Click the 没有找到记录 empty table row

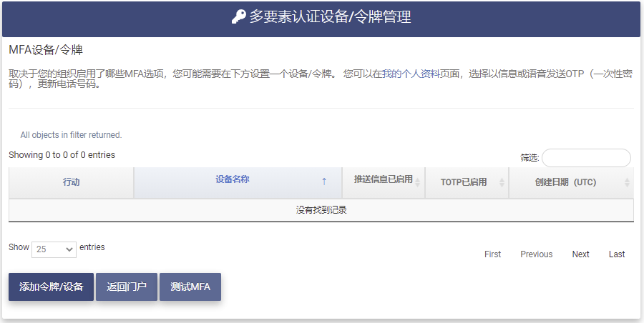(321, 210)
